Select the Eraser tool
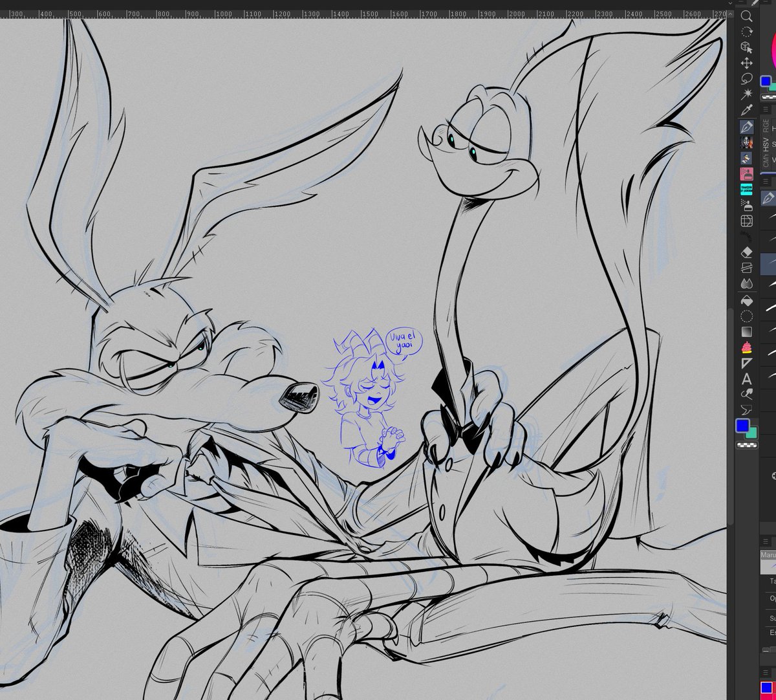776x700 pixels. click(747, 252)
